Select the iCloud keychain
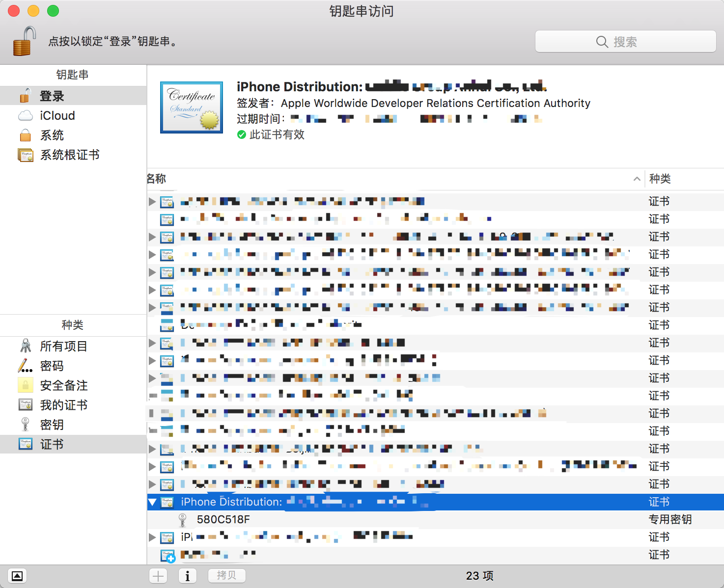Viewport: 724px width, 588px height. pos(57,116)
